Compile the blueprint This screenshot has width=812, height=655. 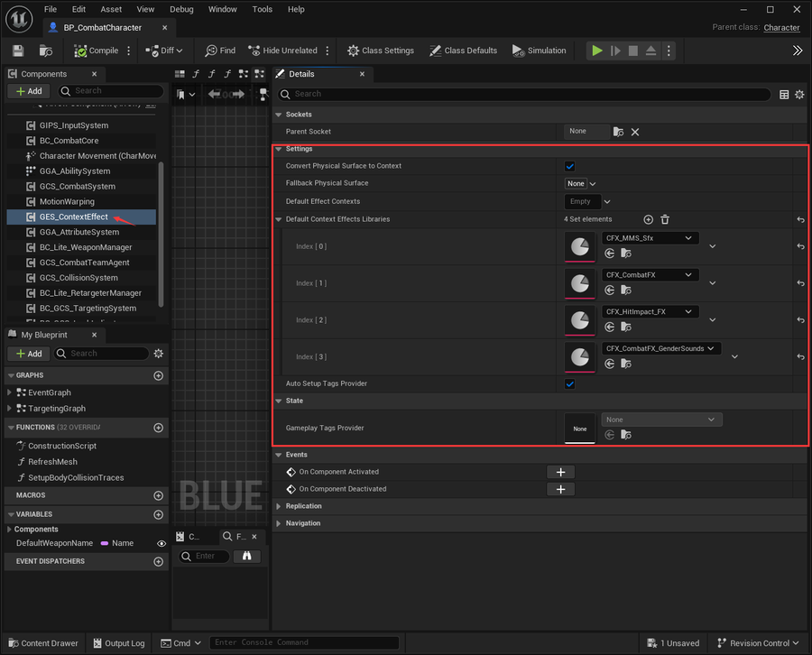(x=97, y=51)
